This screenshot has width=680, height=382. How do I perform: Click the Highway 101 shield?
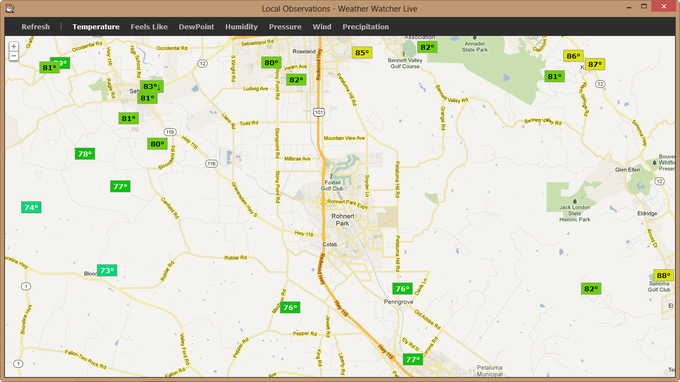click(x=319, y=112)
